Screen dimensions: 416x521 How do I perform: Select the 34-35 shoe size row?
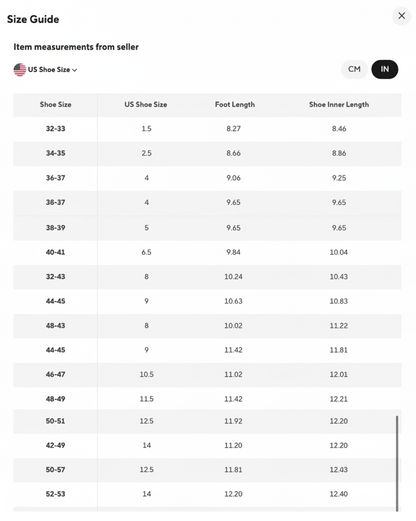207,153
